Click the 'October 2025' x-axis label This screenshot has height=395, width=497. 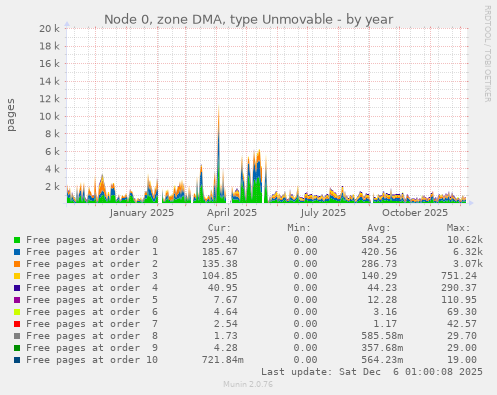[415, 213]
